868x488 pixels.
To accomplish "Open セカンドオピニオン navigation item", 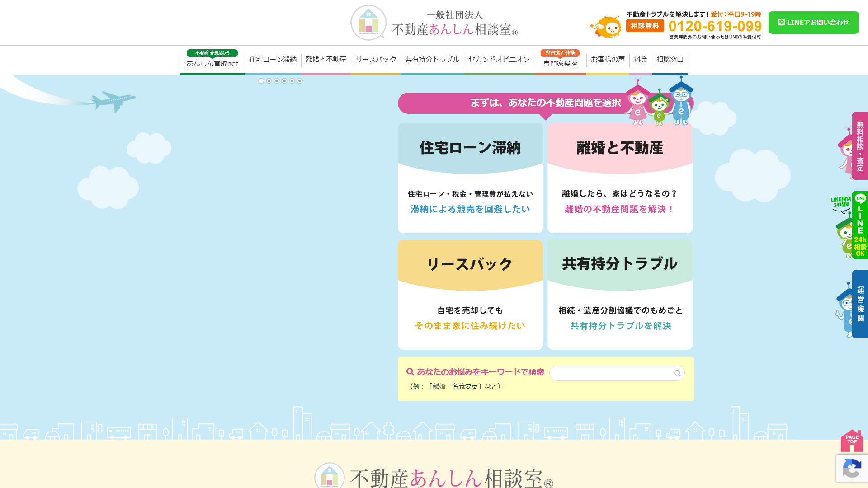I will pos(499,60).
